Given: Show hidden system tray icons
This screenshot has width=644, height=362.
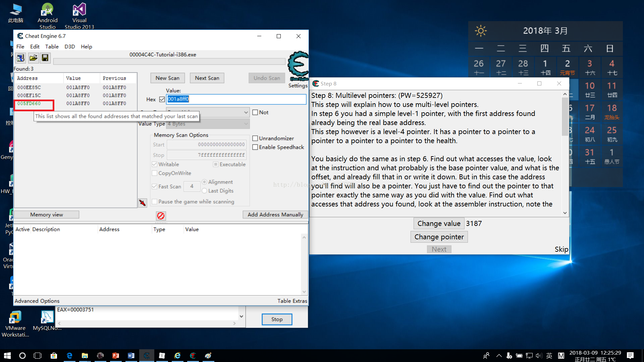Looking at the screenshot, I should tap(499, 356).
